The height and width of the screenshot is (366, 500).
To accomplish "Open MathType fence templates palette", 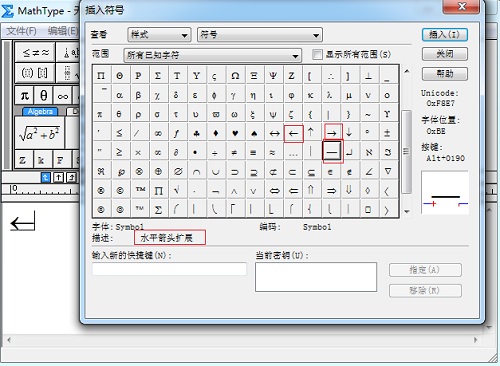I will coord(35,72).
